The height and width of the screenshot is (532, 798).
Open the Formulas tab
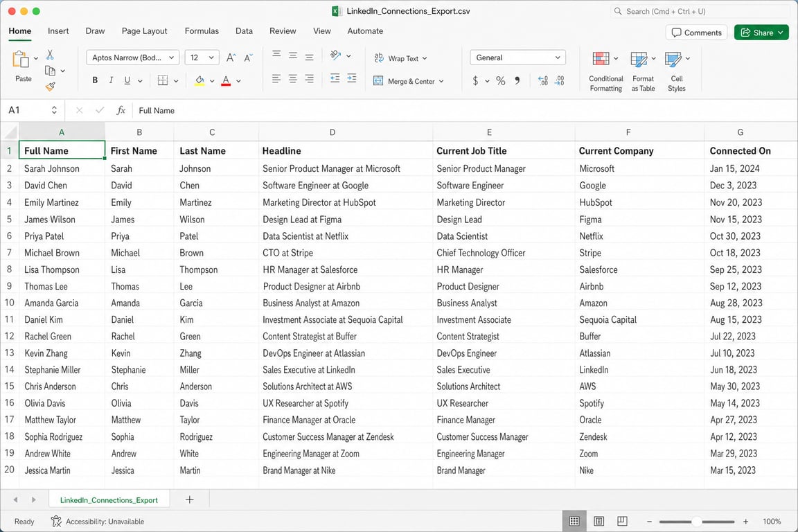coord(202,31)
